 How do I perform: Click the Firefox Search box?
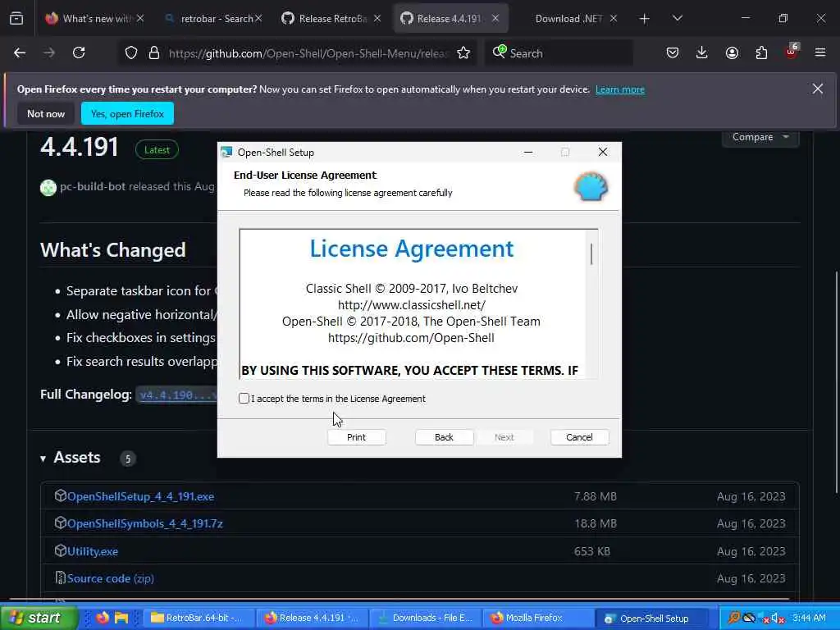(559, 53)
